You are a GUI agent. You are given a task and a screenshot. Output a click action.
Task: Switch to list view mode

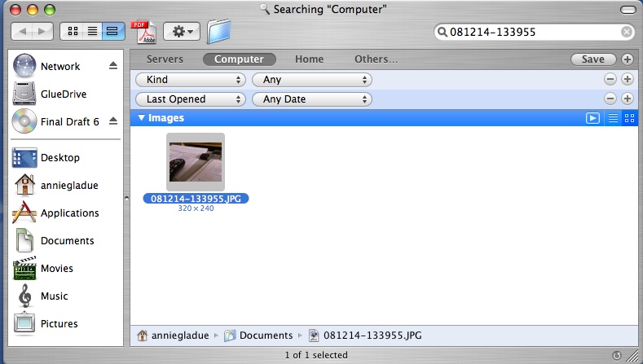(x=92, y=32)
